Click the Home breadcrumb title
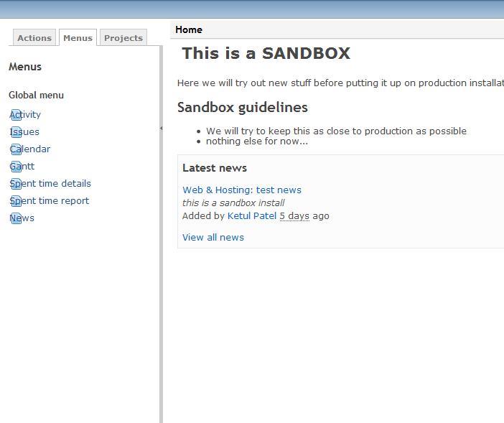The height and width of the screenshot is (423, 504). (189, 29)
